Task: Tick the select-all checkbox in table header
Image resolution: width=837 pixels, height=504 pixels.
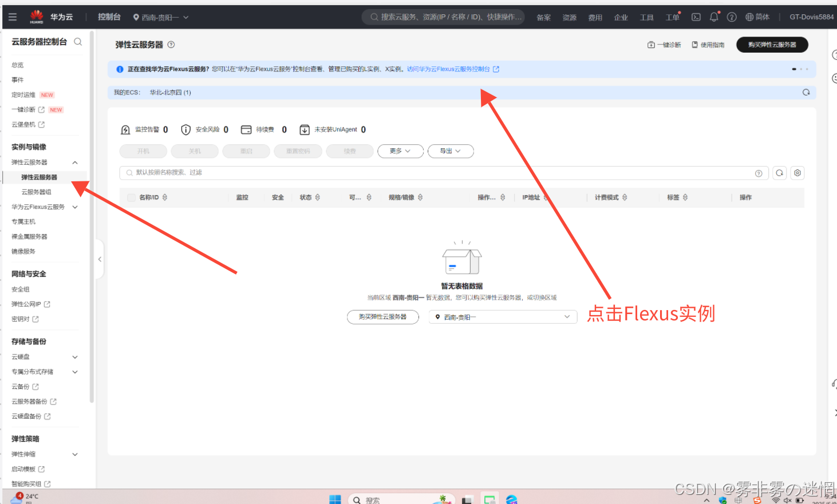Action: [131, 197]
